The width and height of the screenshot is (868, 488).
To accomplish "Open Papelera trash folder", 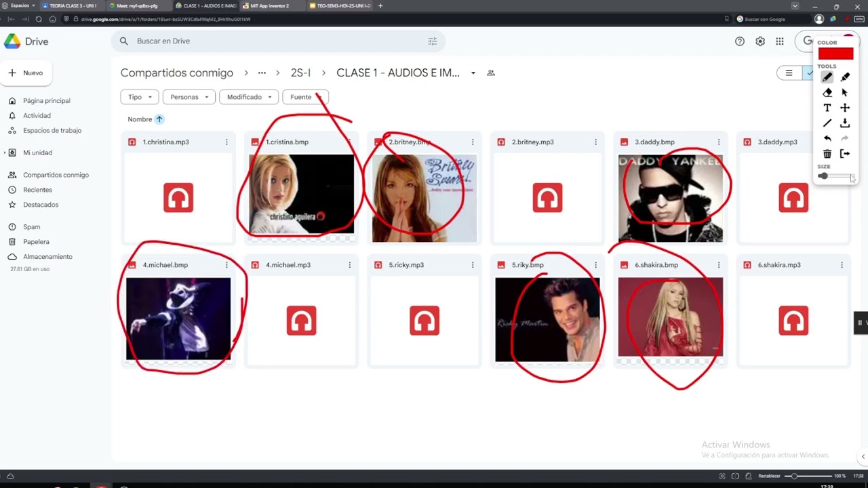I will point(36,242).
